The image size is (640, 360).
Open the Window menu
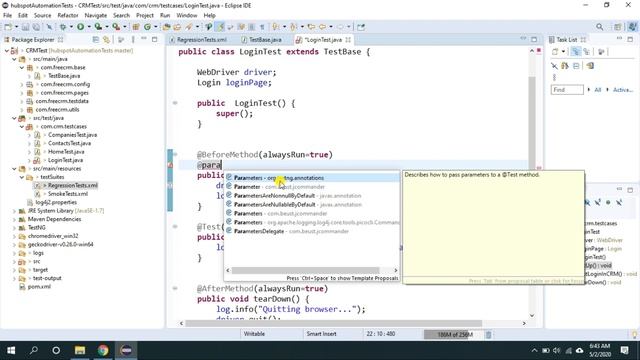click(x=187, y=16)
